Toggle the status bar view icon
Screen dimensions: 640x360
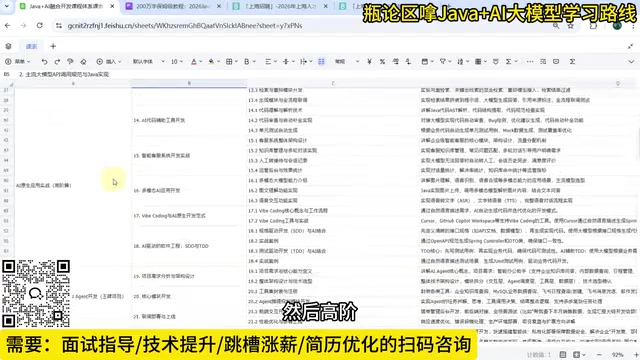[563, 355]
